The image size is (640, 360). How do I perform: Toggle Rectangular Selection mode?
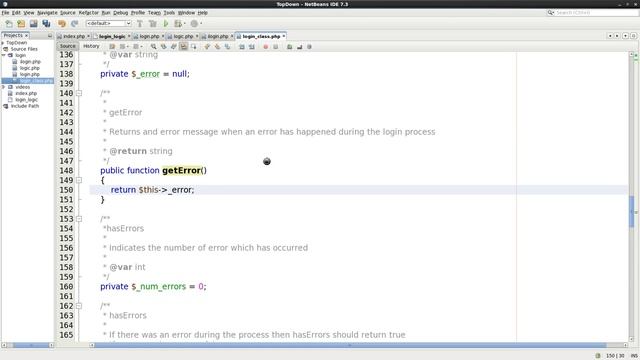click(193, 47)
